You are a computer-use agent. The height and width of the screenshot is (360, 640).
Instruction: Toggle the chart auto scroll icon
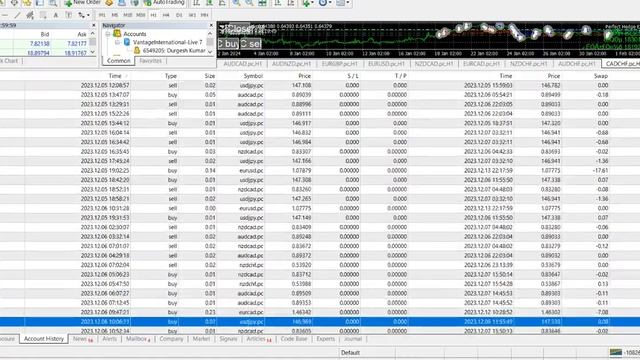(278, 2)
